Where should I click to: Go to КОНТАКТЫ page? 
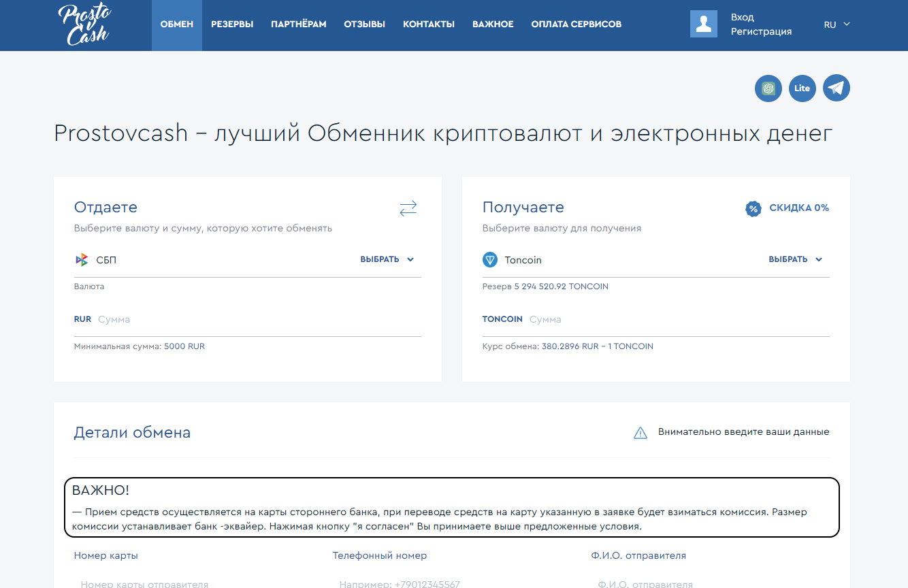pyautogui.click(x=429, y=24)
